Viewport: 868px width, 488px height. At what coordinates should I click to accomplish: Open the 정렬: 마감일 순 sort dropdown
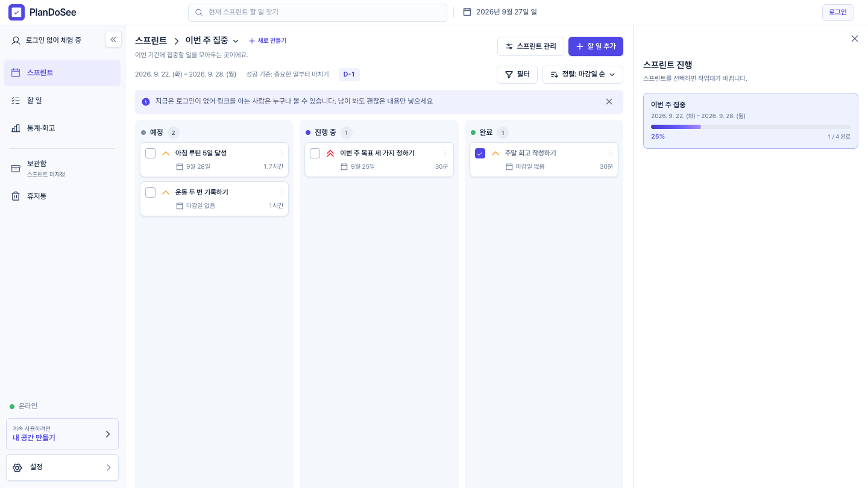(582, 74)
